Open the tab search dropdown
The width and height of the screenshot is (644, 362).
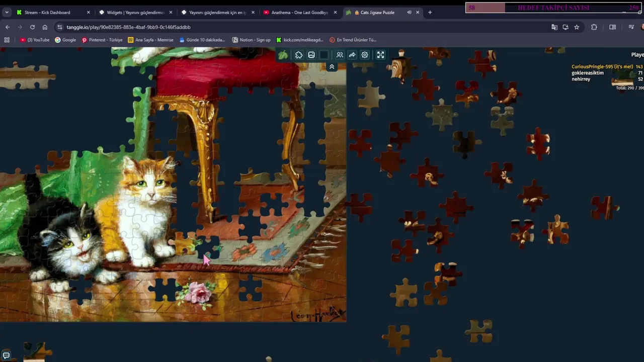click(7, 12)
